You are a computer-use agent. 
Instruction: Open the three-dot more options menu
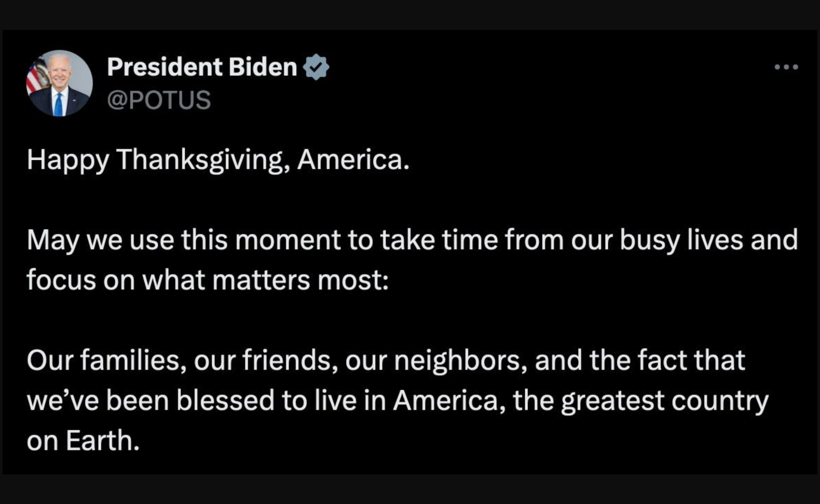786,67
